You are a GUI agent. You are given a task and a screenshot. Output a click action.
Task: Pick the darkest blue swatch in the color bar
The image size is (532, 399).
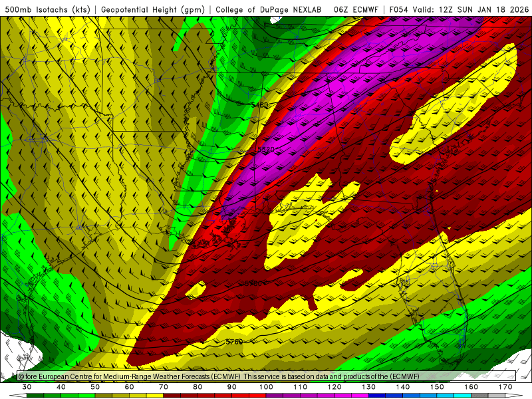point(377,396)
